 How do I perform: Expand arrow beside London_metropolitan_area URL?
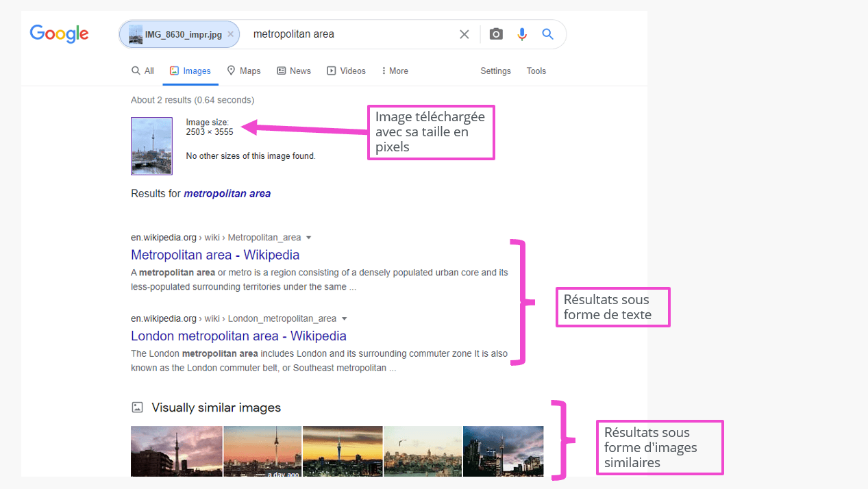(344, 318)
